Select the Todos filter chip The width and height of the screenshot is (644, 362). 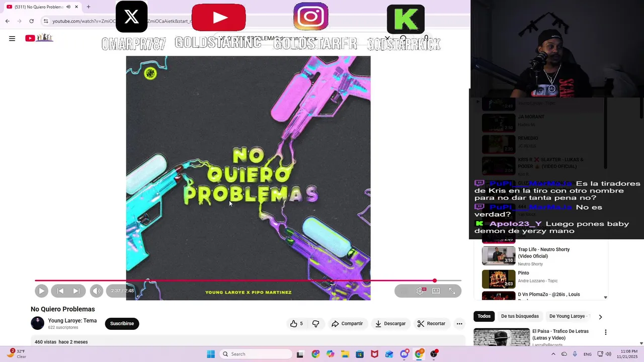coord(484,316)
